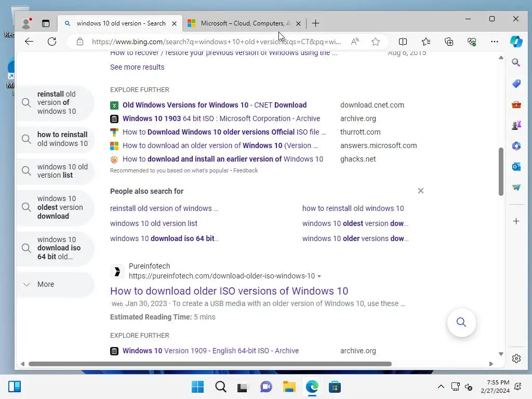Open sidebar Tools briefcase icon
Image resolution: width=532 pixels, height=399 pixels.
[x=516, y=104]
